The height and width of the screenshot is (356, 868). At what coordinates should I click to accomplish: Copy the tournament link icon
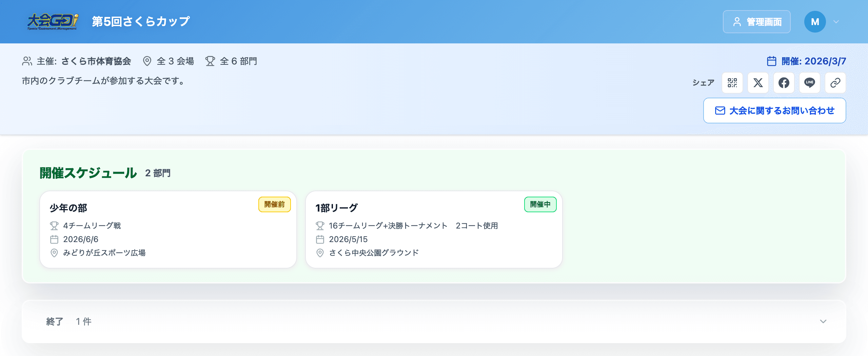pyautogui.click(x=835, y=83)
